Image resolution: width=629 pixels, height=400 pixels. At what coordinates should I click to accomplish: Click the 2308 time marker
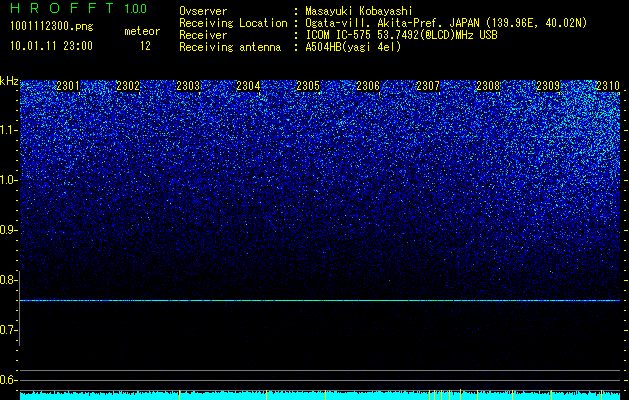488,85
